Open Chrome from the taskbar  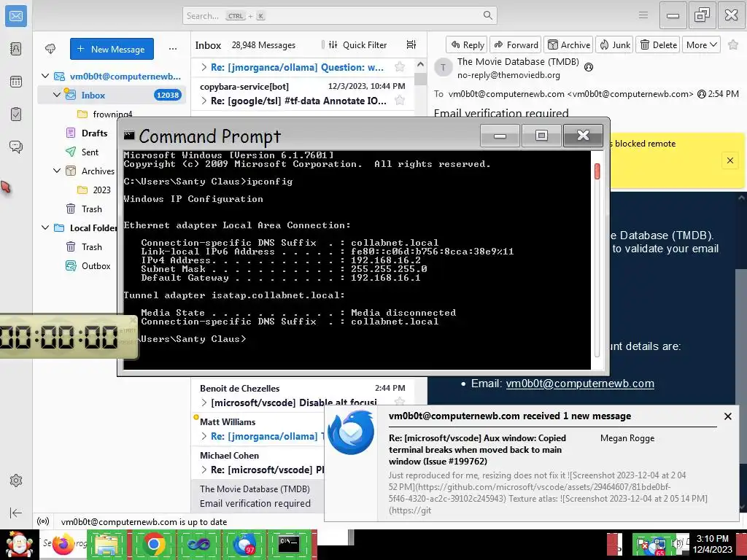tap(153, 544)
